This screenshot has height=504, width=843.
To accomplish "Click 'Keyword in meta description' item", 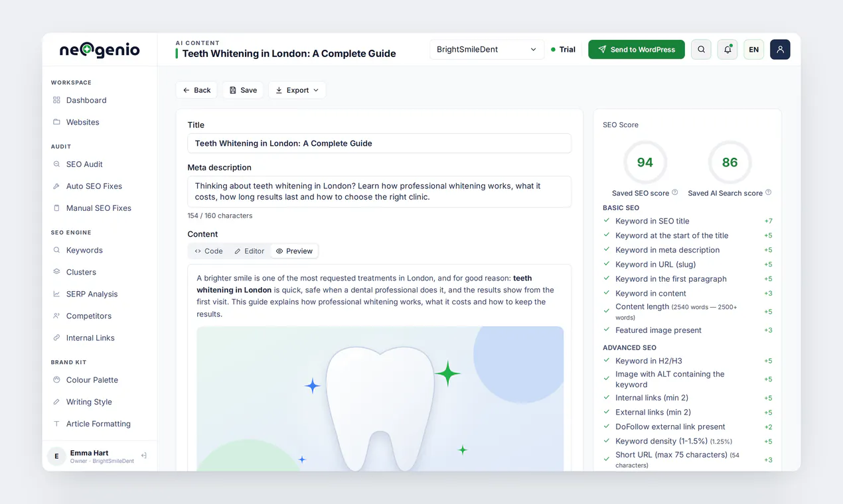I will tap(688, 250).
